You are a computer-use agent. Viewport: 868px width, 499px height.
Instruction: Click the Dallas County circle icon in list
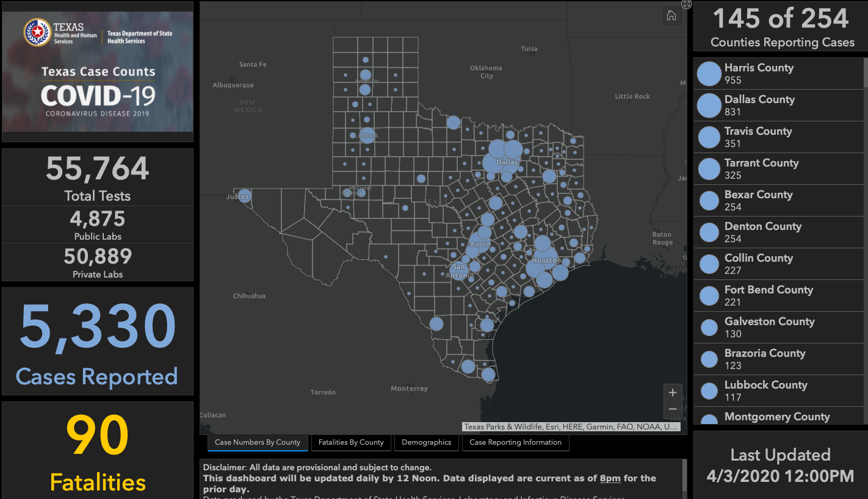pos(709,106)
